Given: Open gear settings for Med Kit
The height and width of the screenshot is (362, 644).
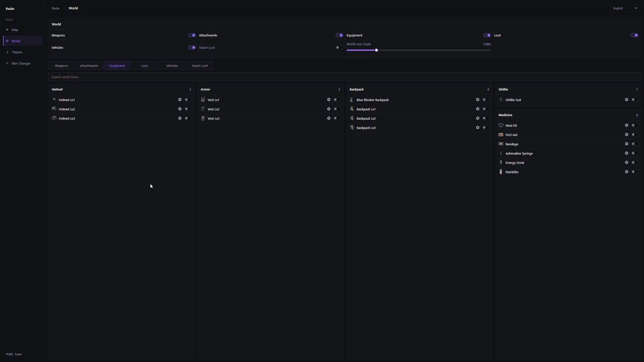Looking at the screenshot, I should [x=626, y=125].
